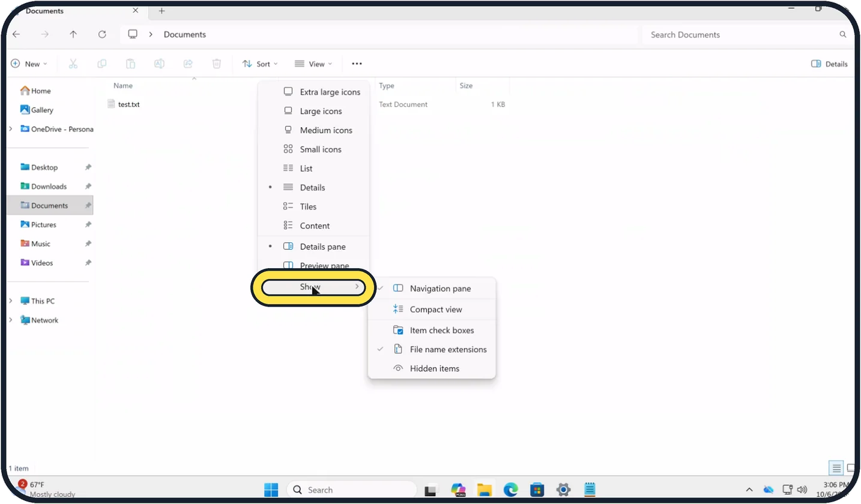
Task: Expand the Network tree node
Action: click(x=11, y=320)
